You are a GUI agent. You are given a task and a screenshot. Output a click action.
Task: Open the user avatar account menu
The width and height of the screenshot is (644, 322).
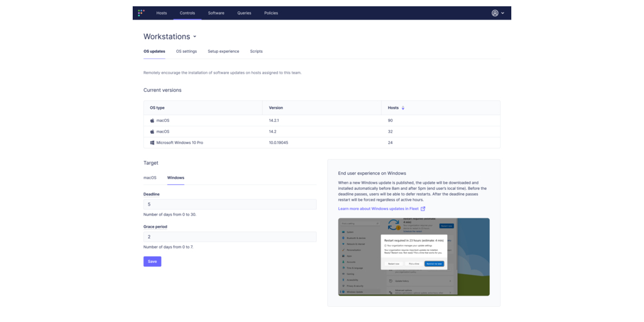[495, 13]
